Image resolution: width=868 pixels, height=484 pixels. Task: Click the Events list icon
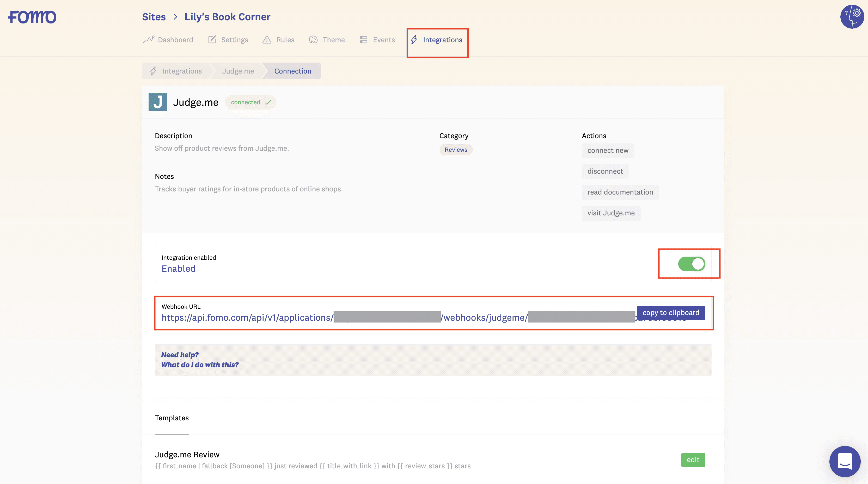(x=363, y=40)
